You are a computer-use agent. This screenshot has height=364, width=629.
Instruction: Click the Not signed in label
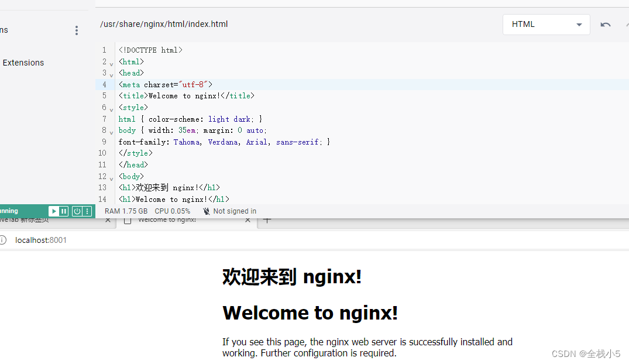pyautogui.click(x=235, y=211)
